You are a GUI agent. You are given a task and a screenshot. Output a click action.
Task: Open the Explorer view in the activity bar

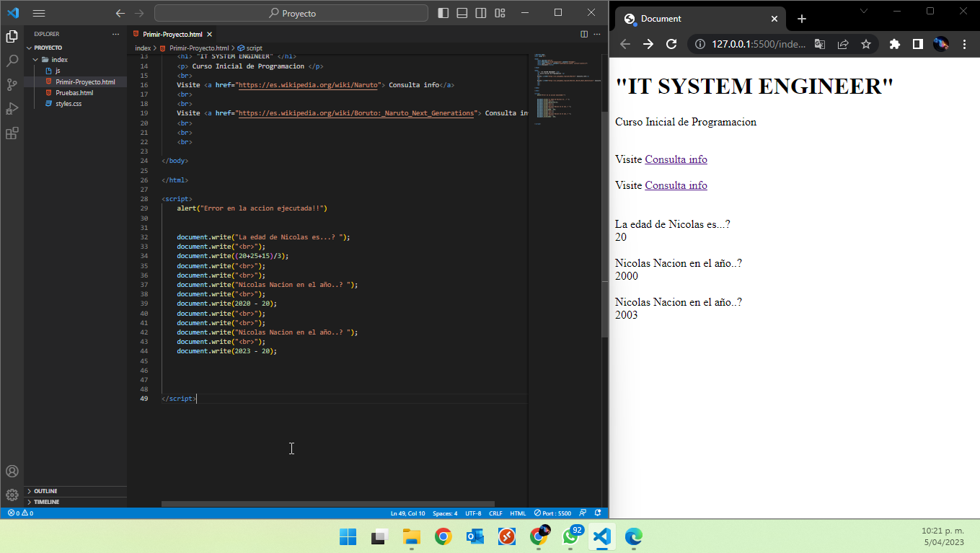coord(12,36)
